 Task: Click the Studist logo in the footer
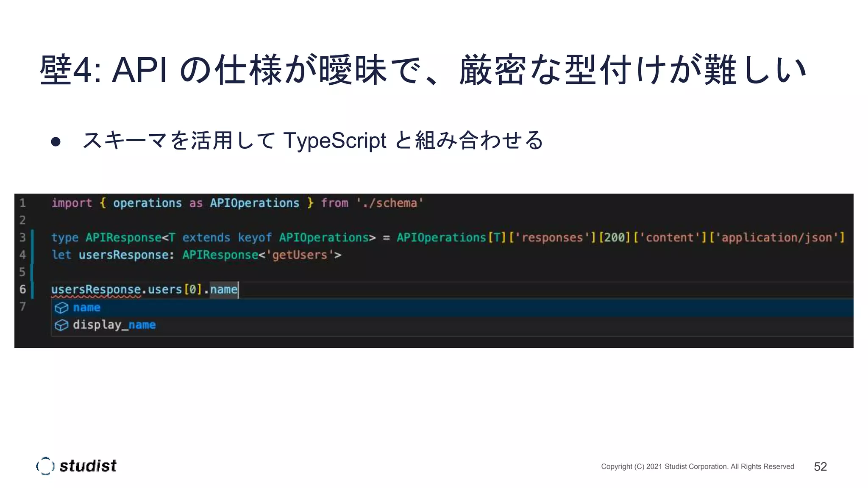tap(76, 466)
